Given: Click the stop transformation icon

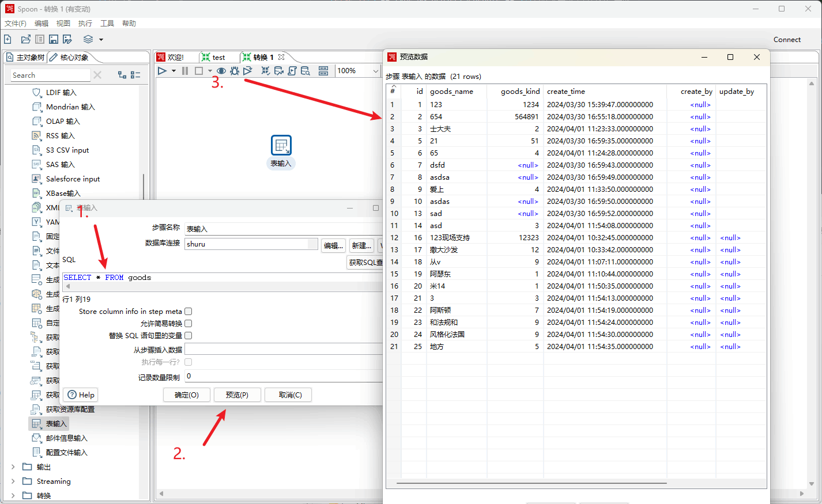Looking at the screenshot, I should pos(199,71).
